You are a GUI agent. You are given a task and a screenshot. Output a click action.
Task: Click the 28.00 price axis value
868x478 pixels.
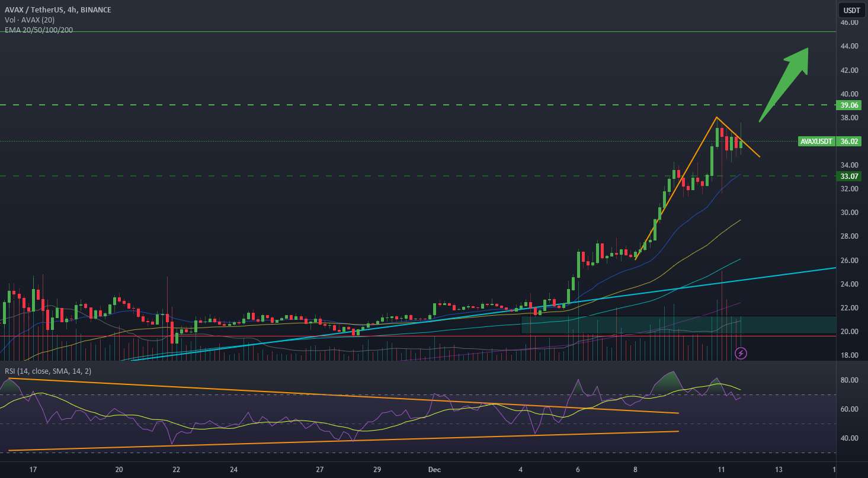(850, 236)
